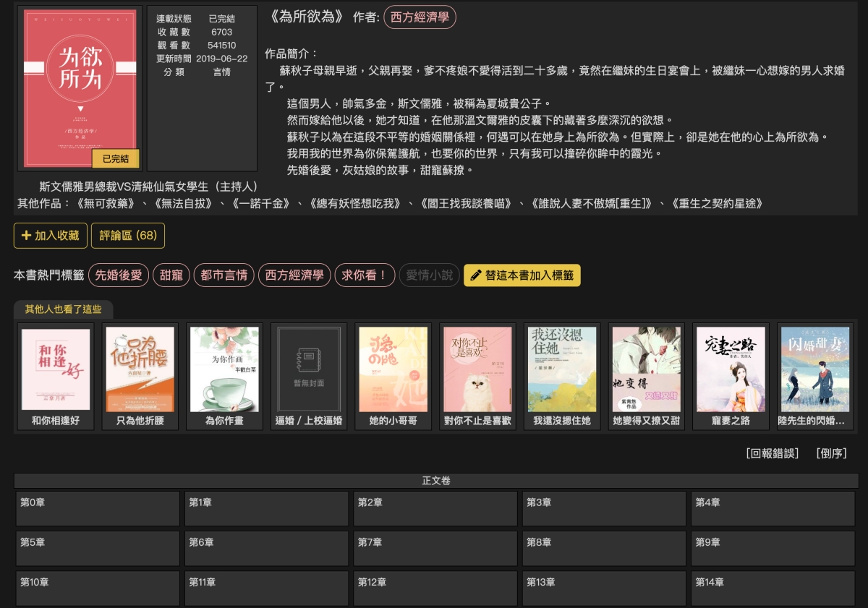Open the placeholder cover for 逼婚 / 上校逼婚
This screenshot has height=608, width=868.
point(309,370)
